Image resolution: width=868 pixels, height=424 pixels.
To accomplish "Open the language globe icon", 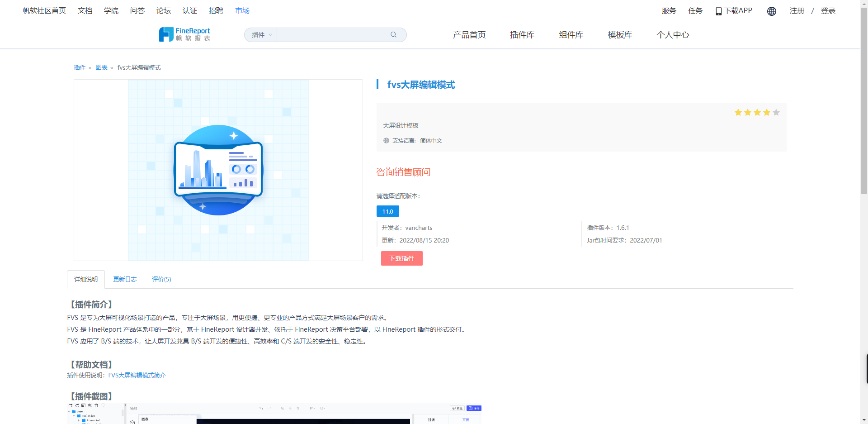I will (772, 11).
